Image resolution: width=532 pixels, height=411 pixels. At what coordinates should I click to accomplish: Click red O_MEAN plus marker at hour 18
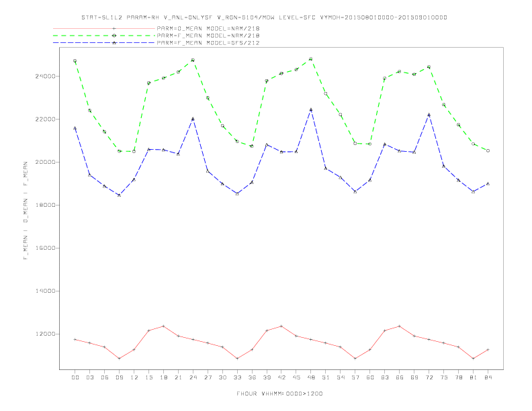[163, 326]
